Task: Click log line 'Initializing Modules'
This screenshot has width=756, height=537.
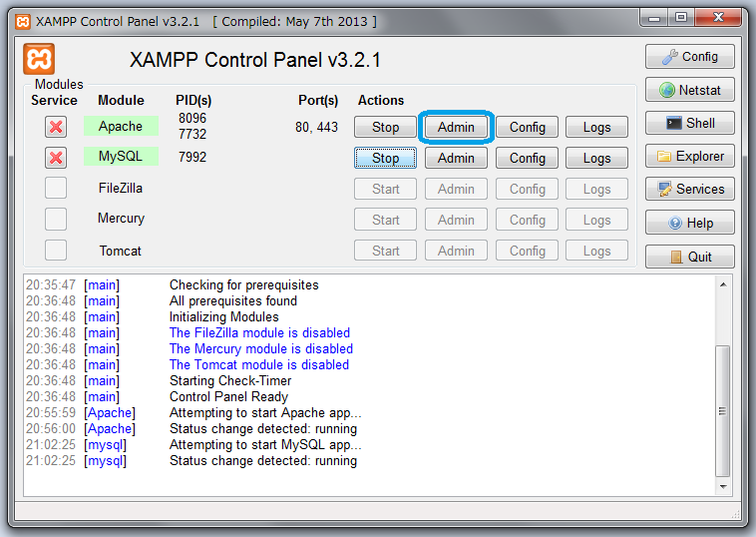Action: pos(223,317)
